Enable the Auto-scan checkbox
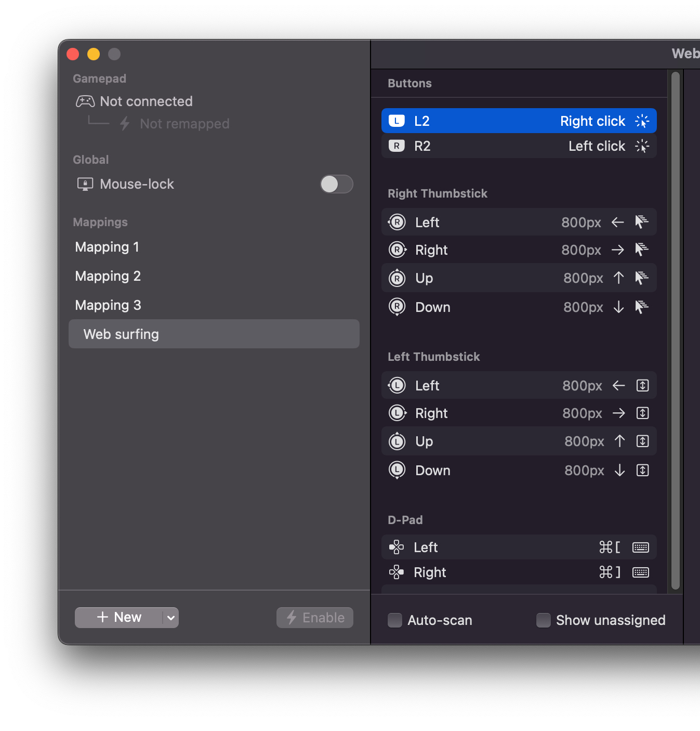Screen dimensions: 700x731 395,620
